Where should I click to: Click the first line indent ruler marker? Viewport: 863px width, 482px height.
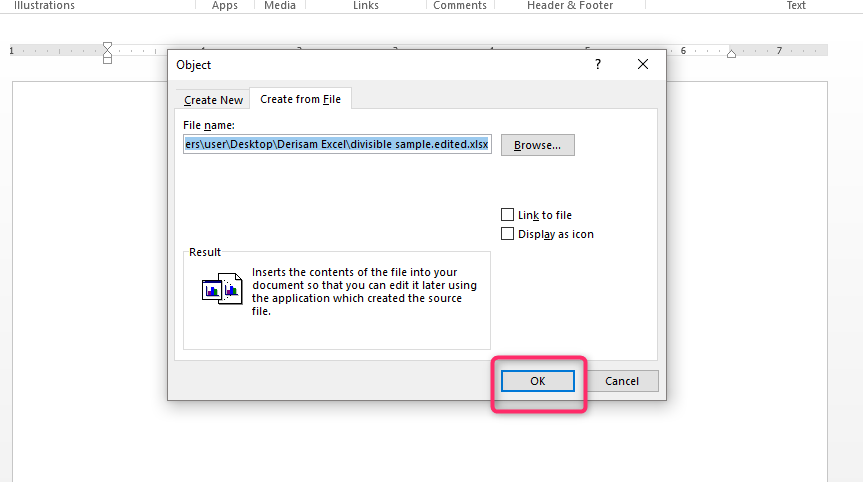point(107,46)
